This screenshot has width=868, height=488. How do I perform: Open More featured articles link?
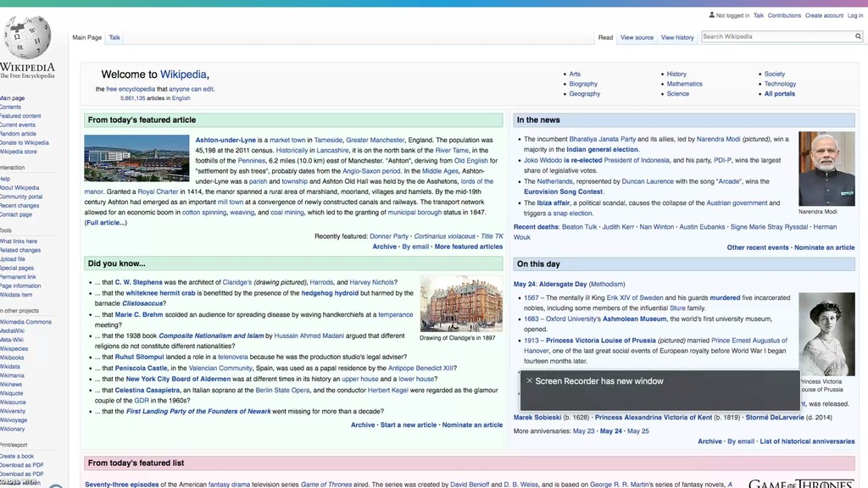tap(468, 247)
